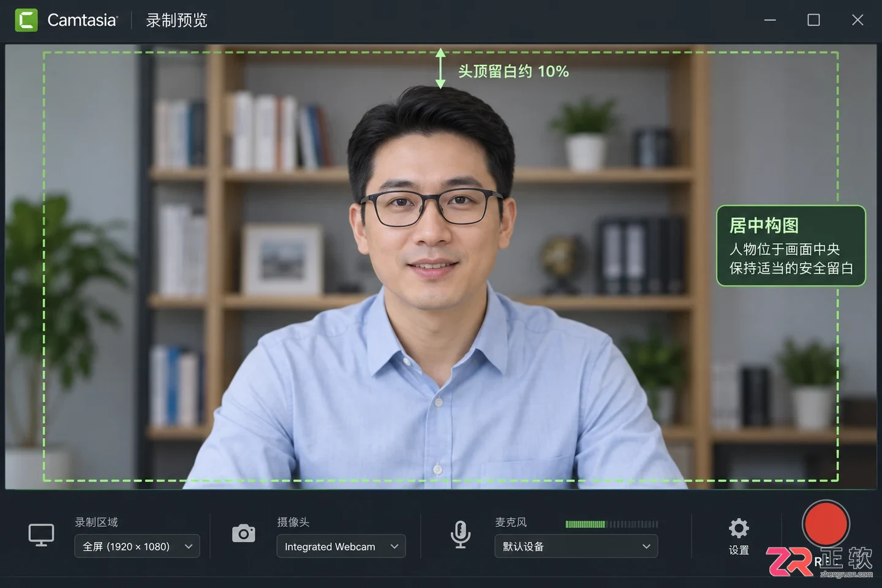Click the 居中构图 tip card

(791, 246)
